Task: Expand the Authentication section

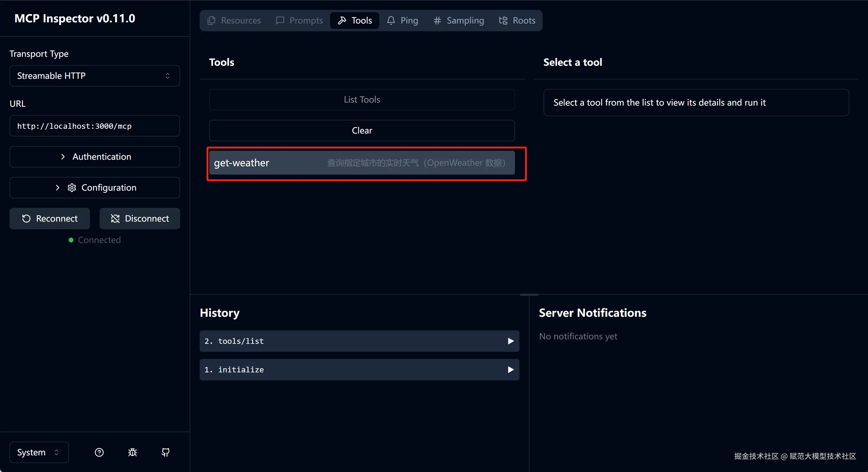Action: pos(95,157)
